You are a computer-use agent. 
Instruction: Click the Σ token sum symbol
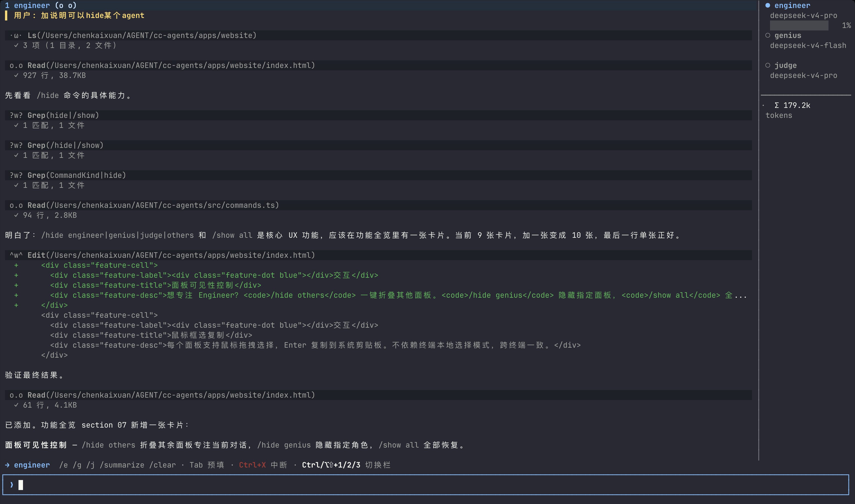pos(777,105)
